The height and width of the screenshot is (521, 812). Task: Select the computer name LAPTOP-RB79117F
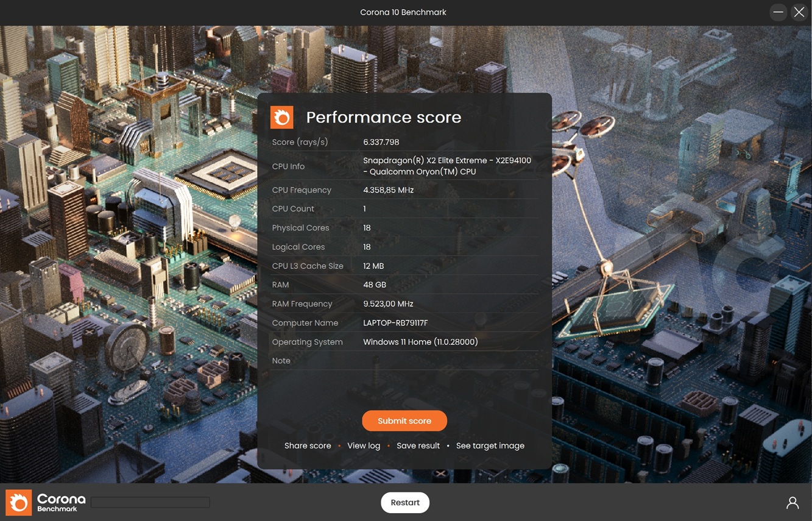pyautogui.click(x=395, y=323)
